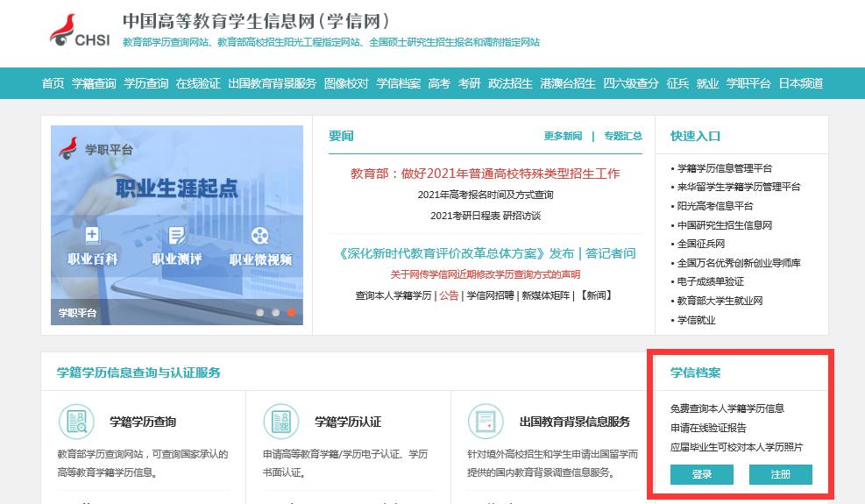The width and height of the screenshot is (865, 504).
Task: Open the 新媒体矩阵 link
Action: click(x=546, y=295)
